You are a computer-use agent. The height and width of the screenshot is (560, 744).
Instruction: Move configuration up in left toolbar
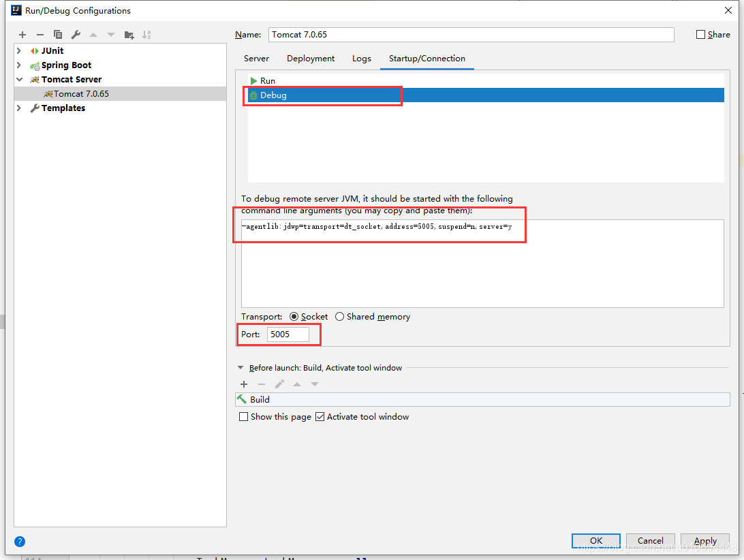93,35
